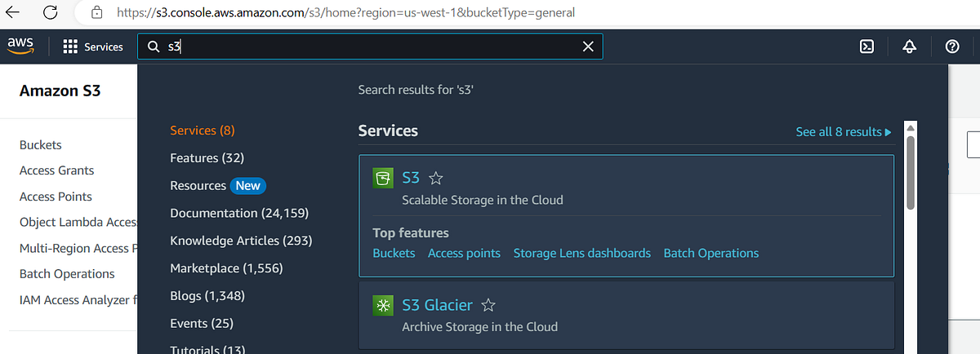Click the green S3 bucket service icon
980x354 pixels.
(x=383, y=178)
